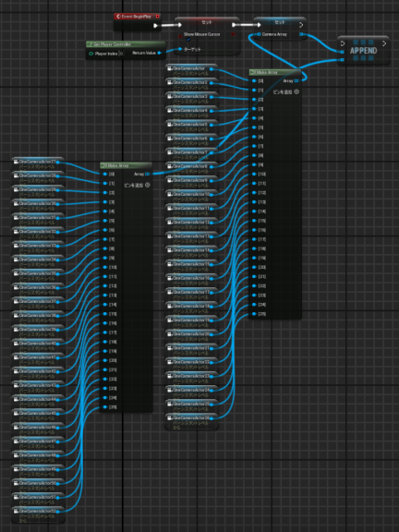Select Make Array node header fed by CineCameraActor27

127,165
